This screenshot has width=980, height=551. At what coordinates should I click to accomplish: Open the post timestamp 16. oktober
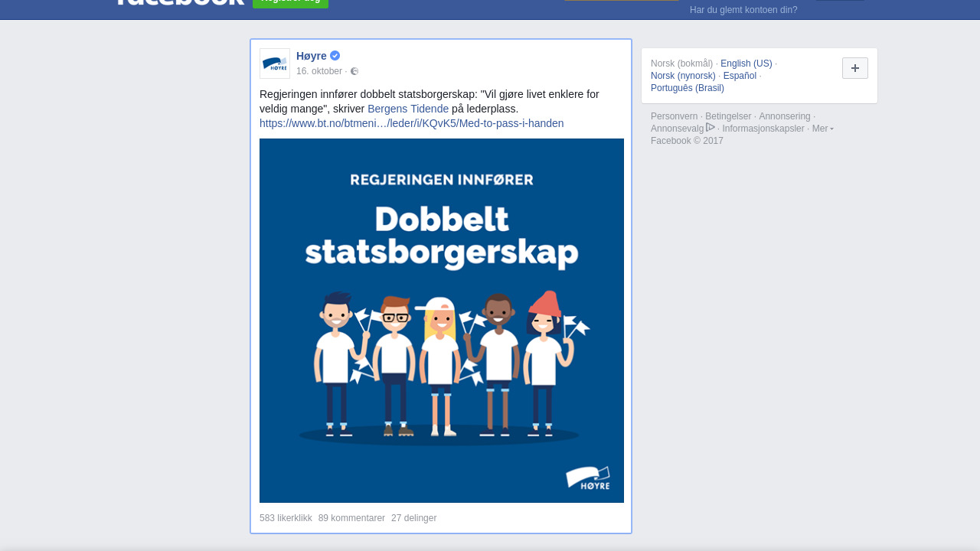point(319,71)
